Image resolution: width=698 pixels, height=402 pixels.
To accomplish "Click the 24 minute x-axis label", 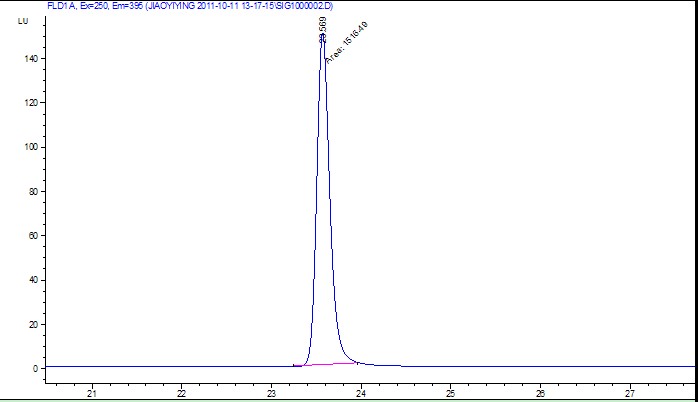I will pos(361,394).
